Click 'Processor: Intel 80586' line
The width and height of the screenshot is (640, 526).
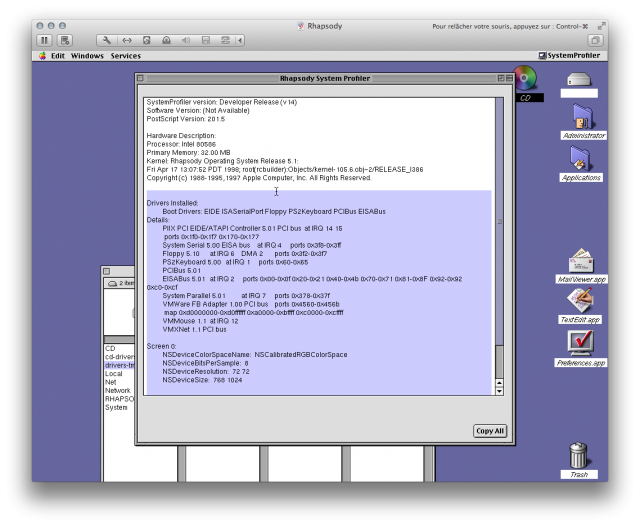pos(181,144)
